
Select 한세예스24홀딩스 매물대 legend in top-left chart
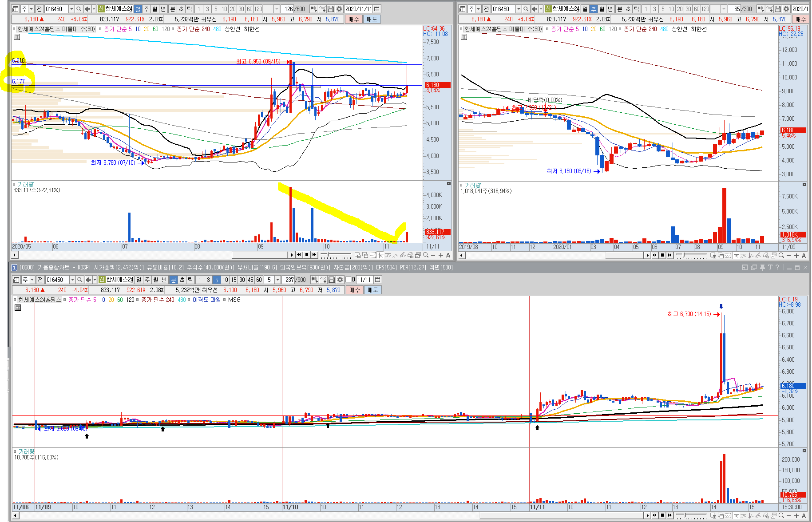point(56,29)
